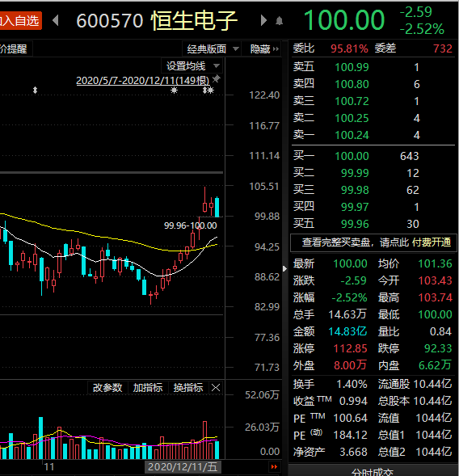Viewport: 459px width, 476px height.
Task: Click 换指标 to switch indicator
Action: (x=188, y=388)
